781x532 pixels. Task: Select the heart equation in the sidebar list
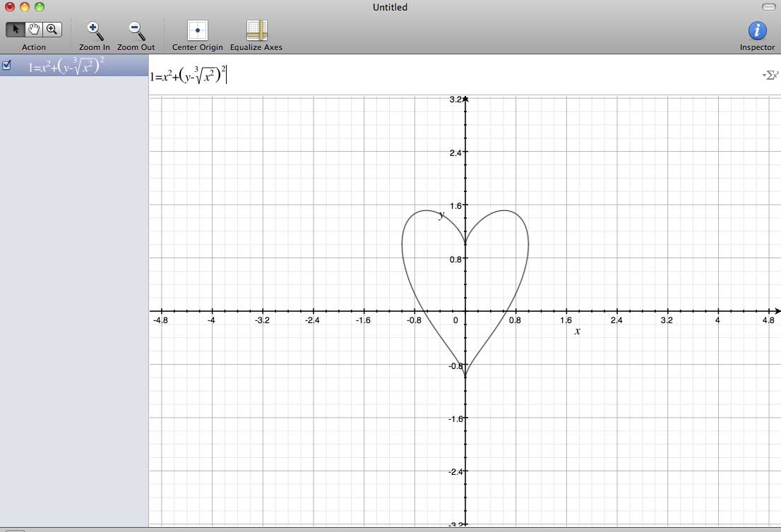click(x=74, y=65)
